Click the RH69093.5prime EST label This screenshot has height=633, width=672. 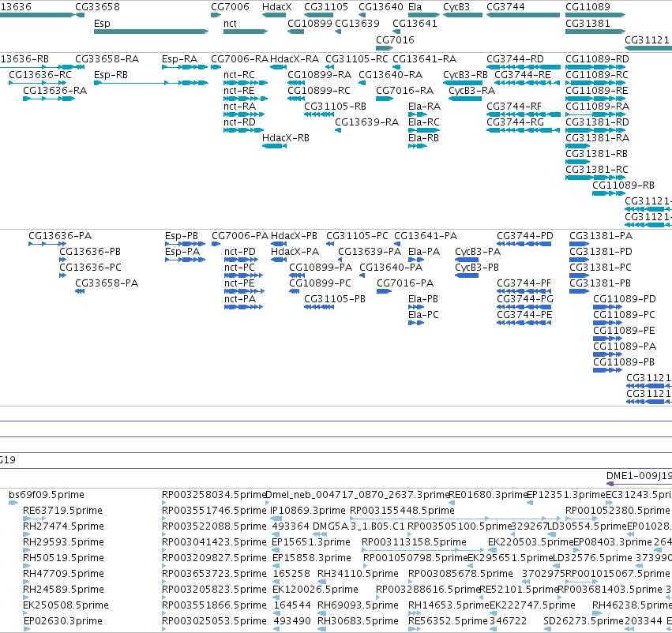[358, 605]
